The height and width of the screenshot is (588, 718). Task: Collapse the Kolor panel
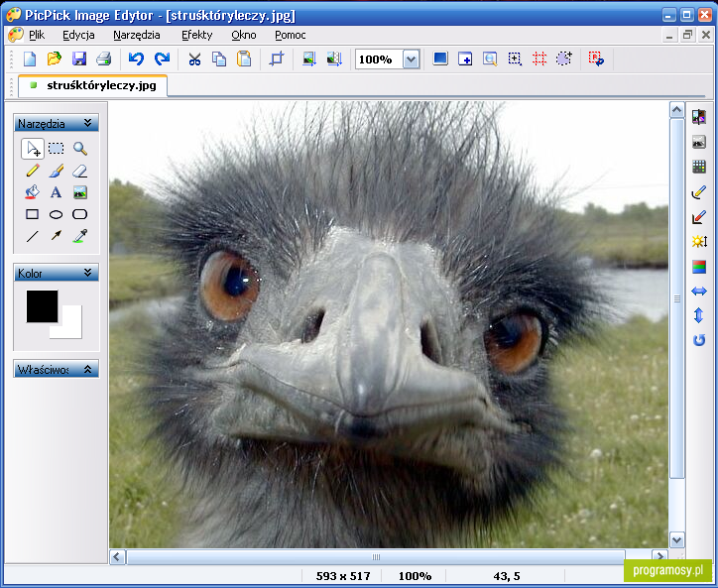click(x=88, y=273)
